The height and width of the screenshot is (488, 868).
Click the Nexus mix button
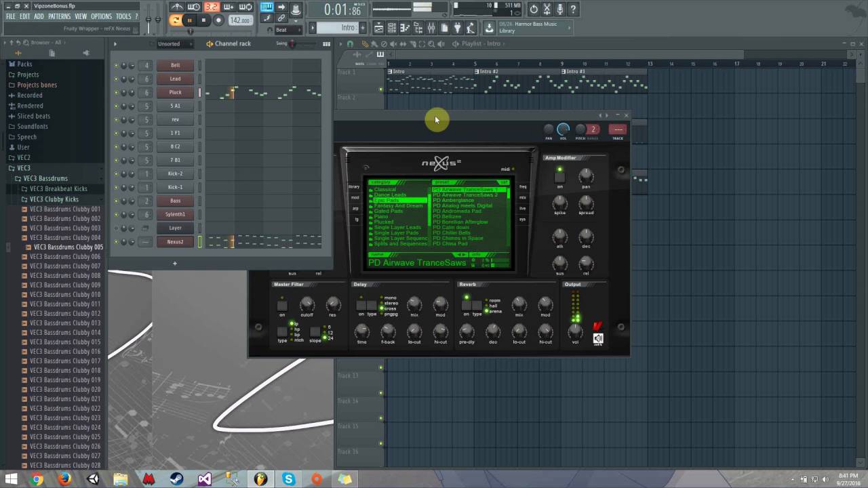[522, 197]
